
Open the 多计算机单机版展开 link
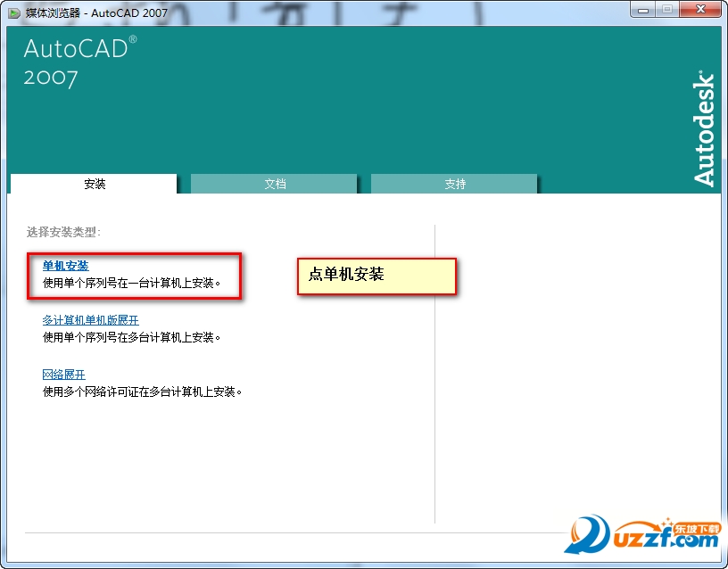click(90, 320)
